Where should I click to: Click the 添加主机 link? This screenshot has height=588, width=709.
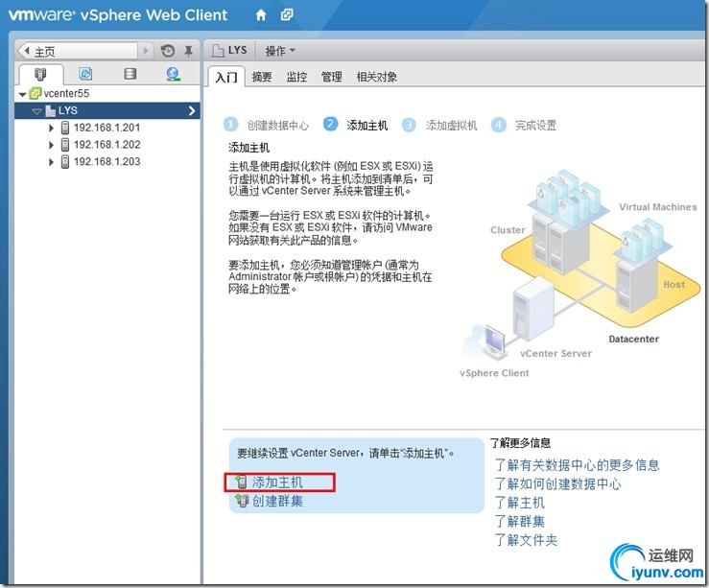[277, 482]
